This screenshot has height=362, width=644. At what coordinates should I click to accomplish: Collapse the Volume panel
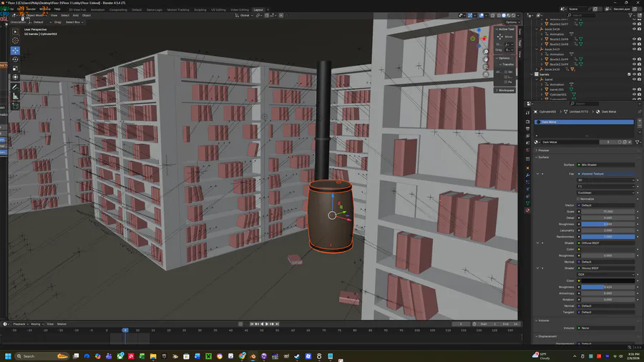click(x=543, y=321)
